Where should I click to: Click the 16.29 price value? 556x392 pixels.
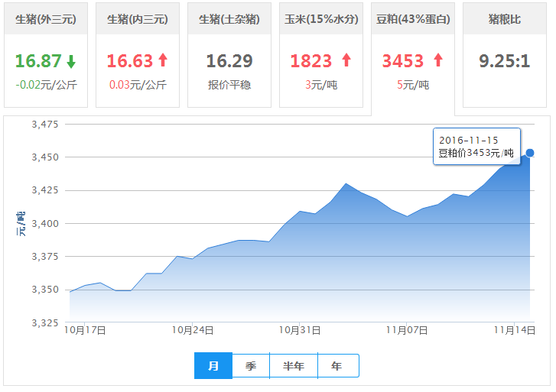(229, 61)
